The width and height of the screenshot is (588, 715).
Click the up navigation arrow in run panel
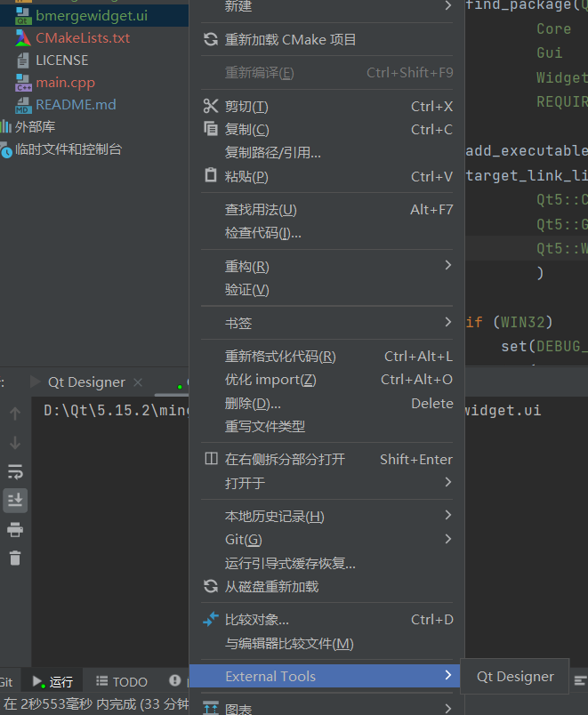(x=14, y=414)
